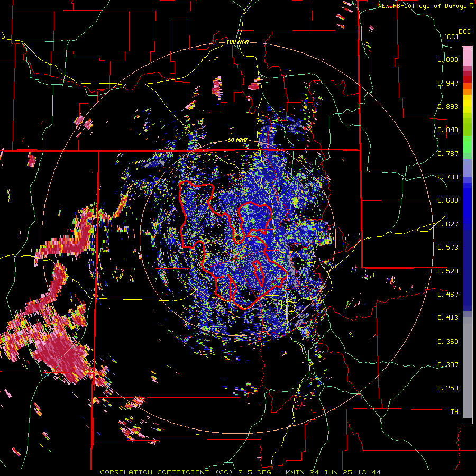The height and width of the screenshot is (476, 476).
Task: Click the 18:44 timestamp
Action: click(x=368, y=472)
